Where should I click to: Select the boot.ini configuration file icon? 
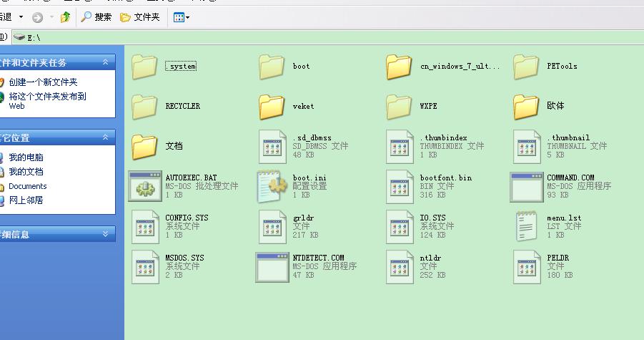pyautogui.click(x=272, y=187)
